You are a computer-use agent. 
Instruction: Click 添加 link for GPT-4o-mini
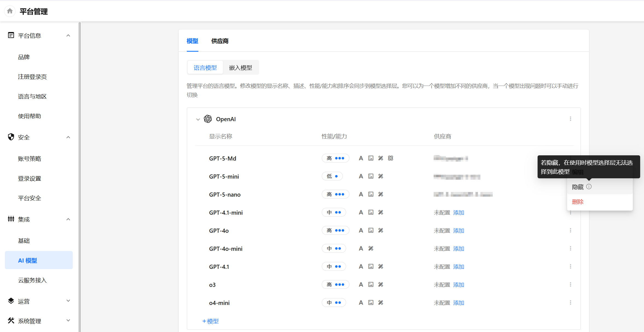click(459, 249)
